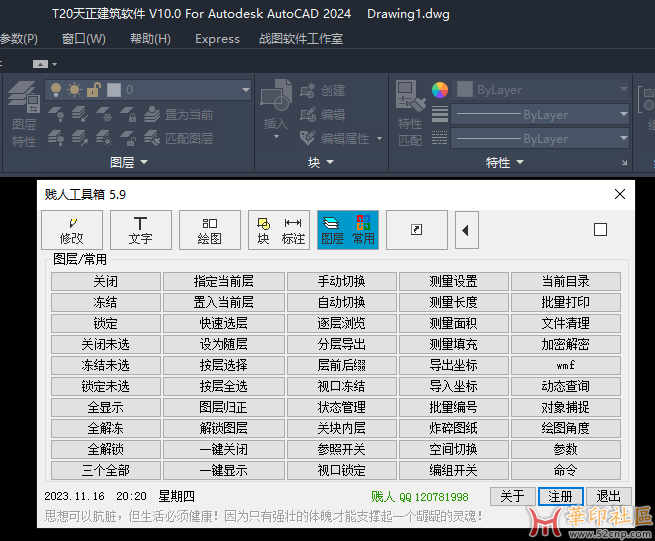This screenshot has height=541, width=655.
Task: Click the pop-out arrow icon button
Action: pyautogui.click(x=417, y=230)
